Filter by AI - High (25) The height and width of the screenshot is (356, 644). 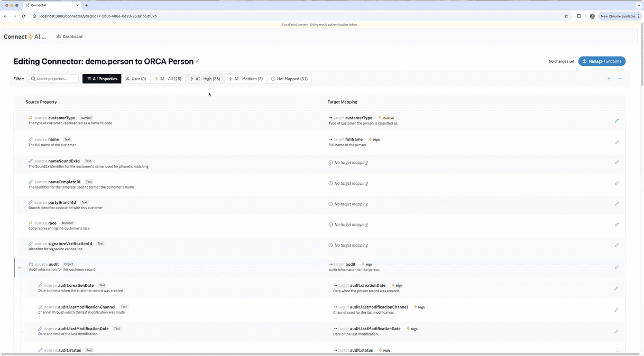(205, 79)
